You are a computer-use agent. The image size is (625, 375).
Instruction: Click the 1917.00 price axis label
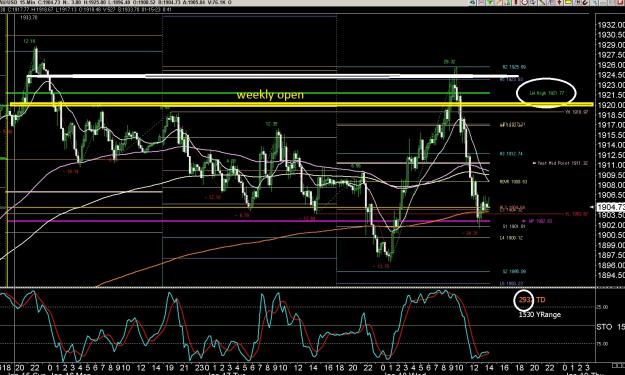tap(610, 125)
